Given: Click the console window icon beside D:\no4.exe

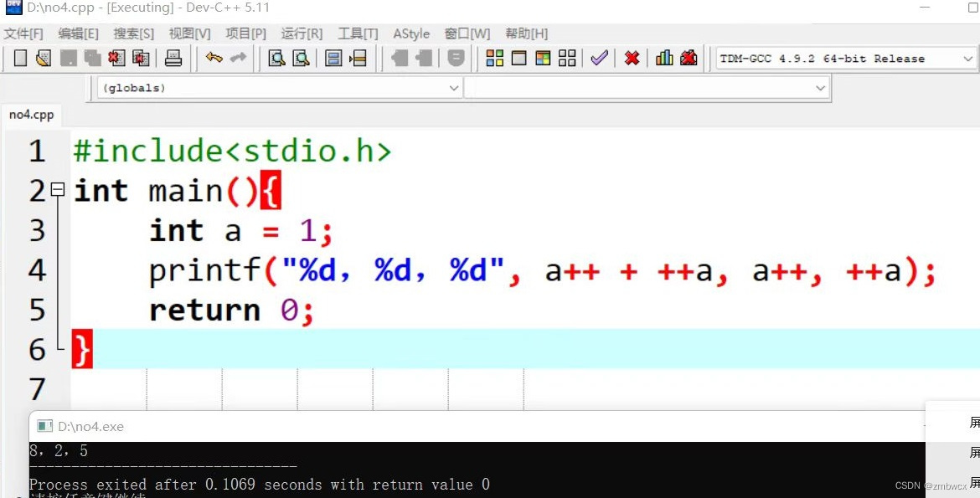Looking at the screenshot, I should click(x=45, y=426).
